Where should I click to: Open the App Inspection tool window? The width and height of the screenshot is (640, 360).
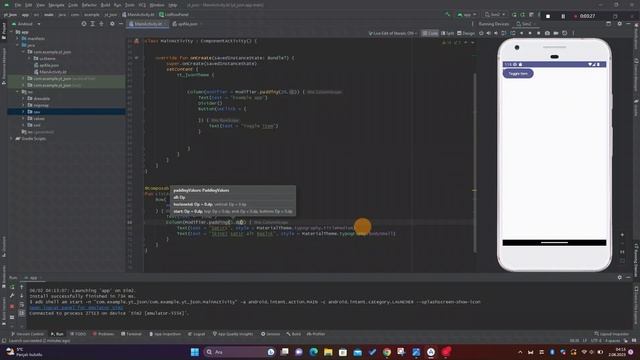pos(165,334)
